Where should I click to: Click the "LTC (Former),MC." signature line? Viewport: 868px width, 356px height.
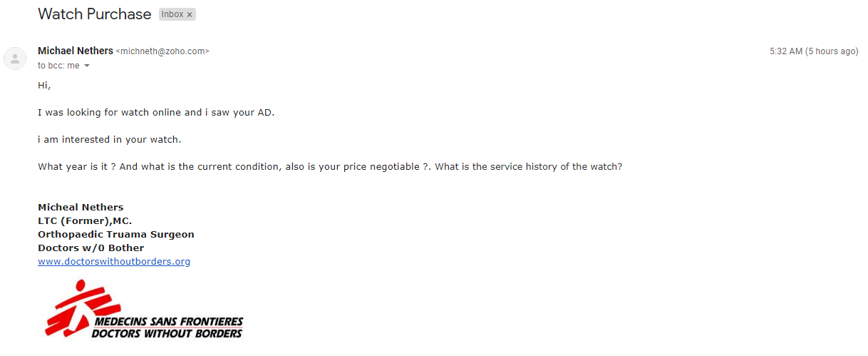(x=85, y=220)
